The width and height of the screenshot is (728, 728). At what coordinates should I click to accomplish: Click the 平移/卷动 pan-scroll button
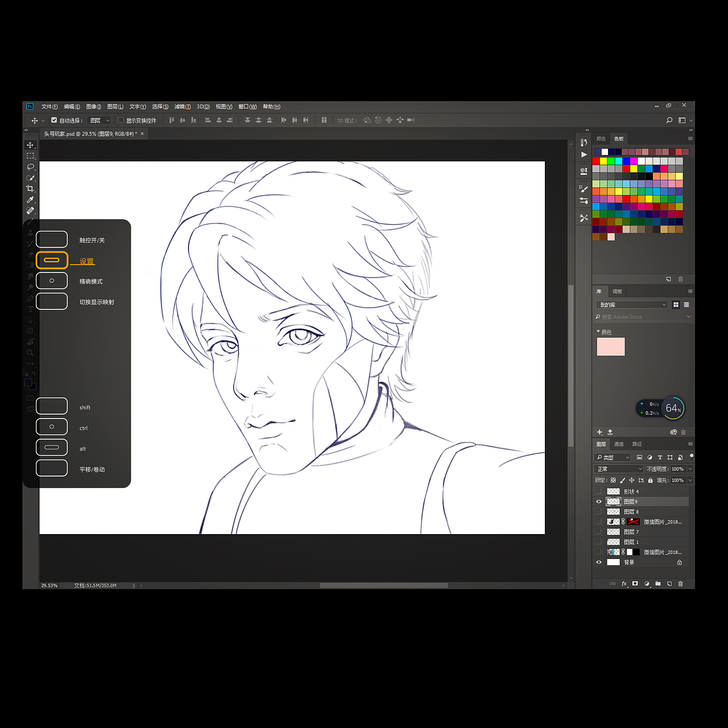click(52, 468)
